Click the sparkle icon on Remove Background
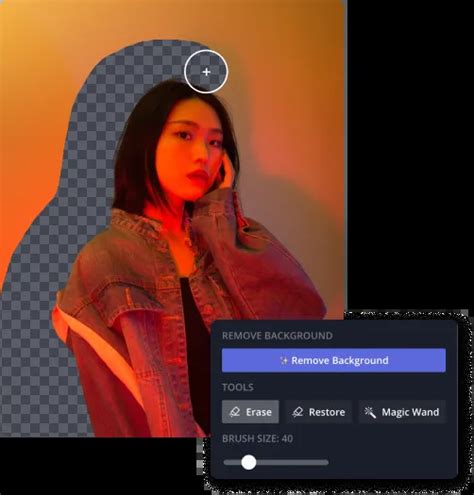 coord(284,360)
